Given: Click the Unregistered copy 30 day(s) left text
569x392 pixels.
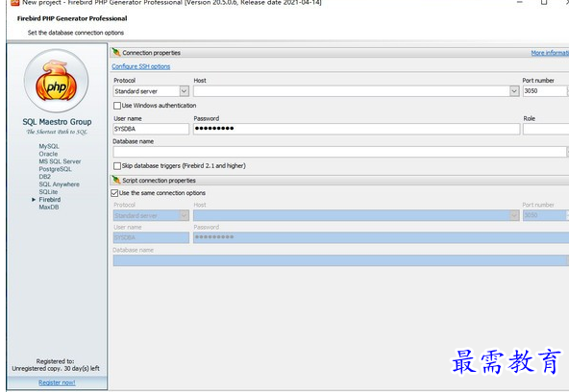Looking at the screenshot, I should (x=56, y=368).
